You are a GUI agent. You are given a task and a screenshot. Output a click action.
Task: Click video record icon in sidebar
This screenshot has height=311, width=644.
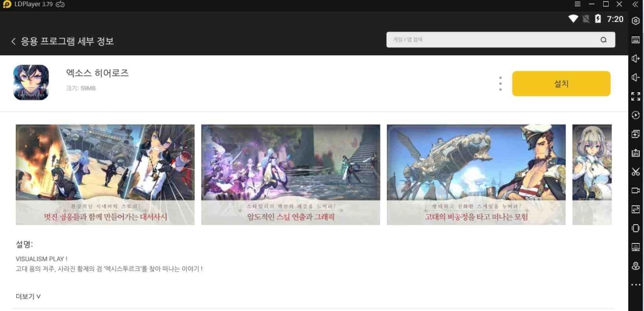pyautogui.click(x=635, y=190)
